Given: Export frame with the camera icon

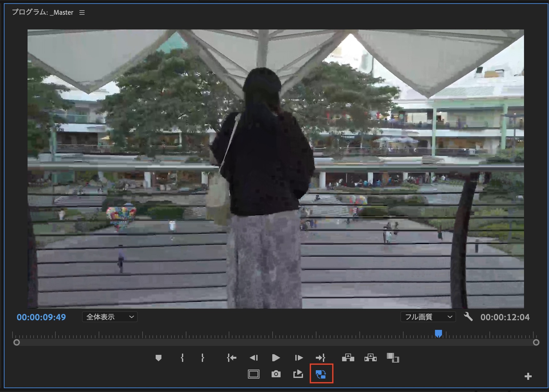Looking at the screenshot, I should point(276,374).
